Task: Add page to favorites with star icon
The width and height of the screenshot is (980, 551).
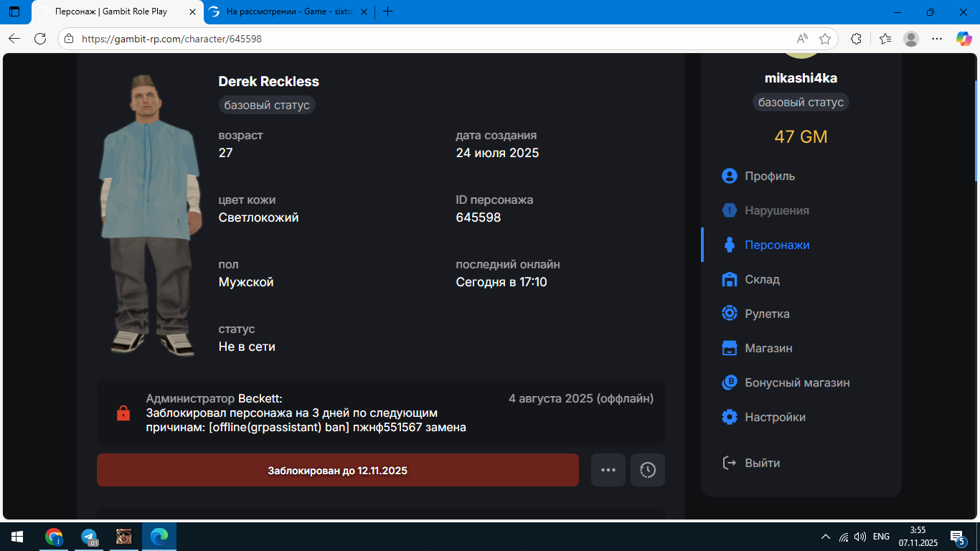Action: coord(825,39)
